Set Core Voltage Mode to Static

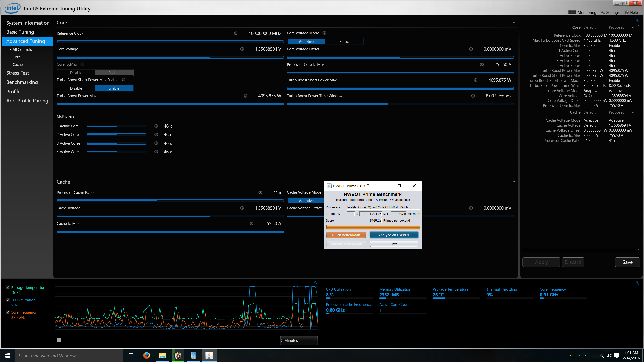[344, 42]
